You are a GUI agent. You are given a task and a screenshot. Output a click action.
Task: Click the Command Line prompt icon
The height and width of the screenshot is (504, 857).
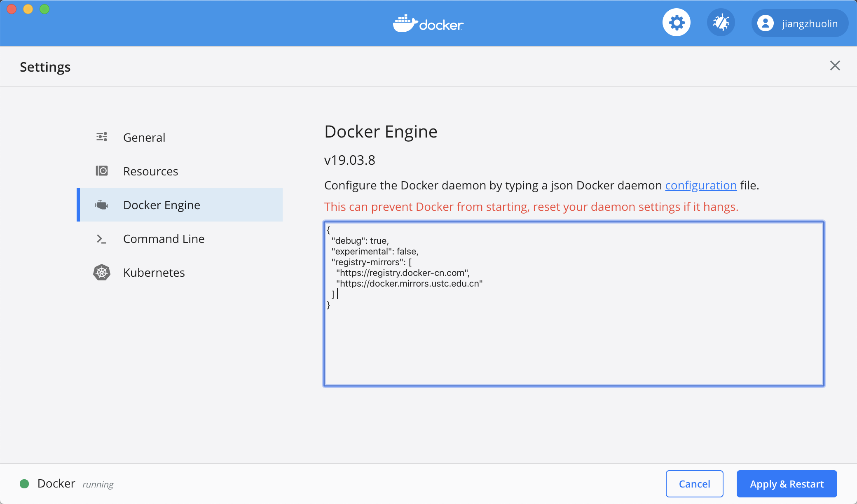click(101, 239)
